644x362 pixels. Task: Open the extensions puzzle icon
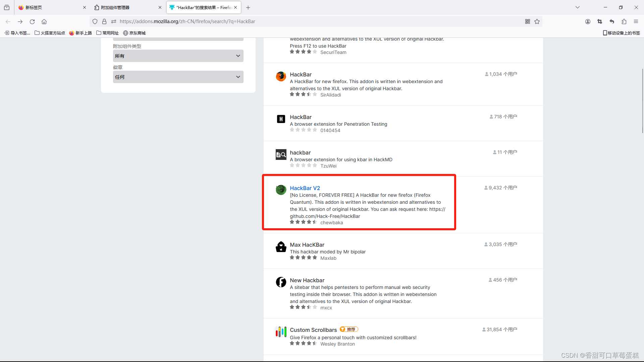coord(624,21)
